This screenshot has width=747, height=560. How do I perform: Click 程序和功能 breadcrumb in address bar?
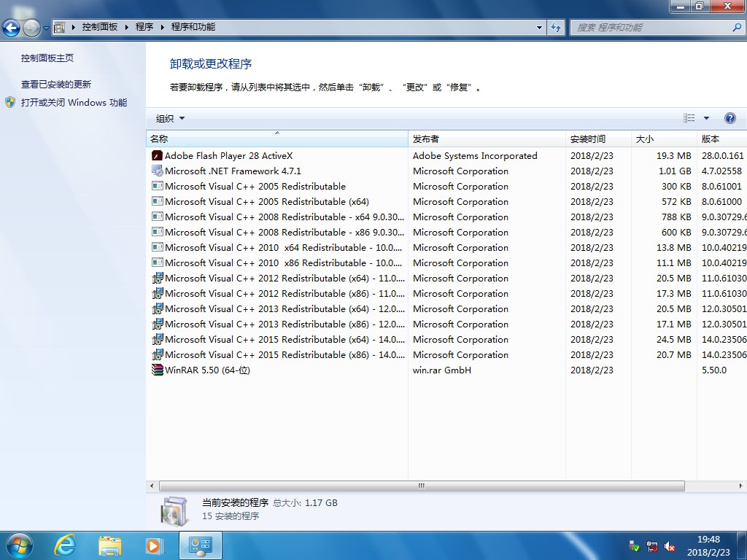point(193,27)
